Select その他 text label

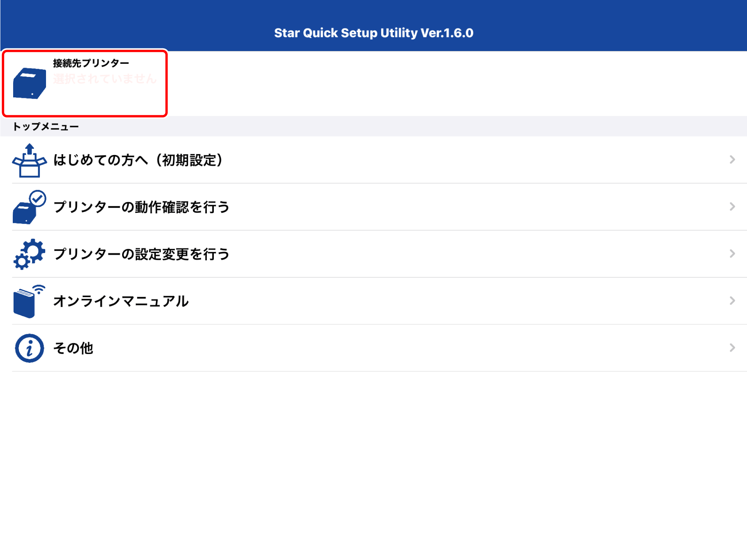coord(73,348)
